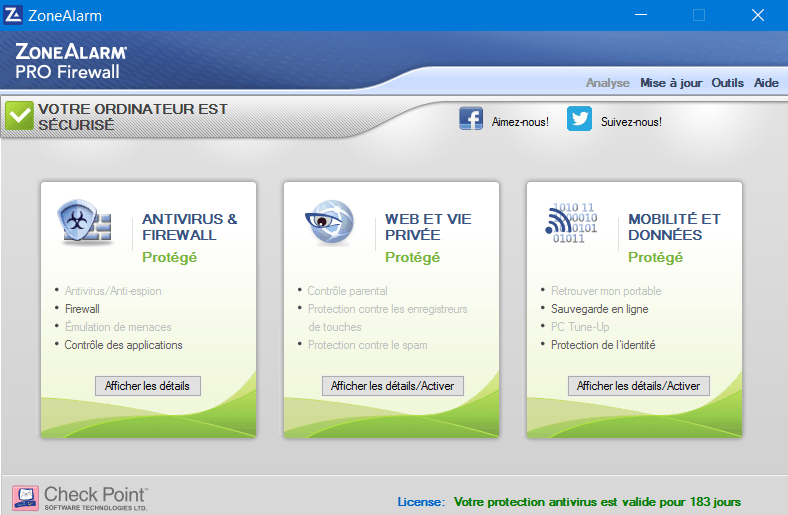The width and height of the screenshot is (788, 515).
Task: Click Protégé status under Mobilité et Données
Action: tap(655, 257)
